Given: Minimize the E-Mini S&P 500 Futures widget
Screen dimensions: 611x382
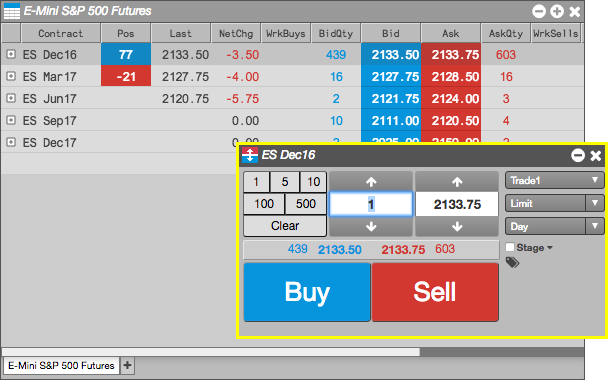Looking at the screenshot, I should click(539, 11).
